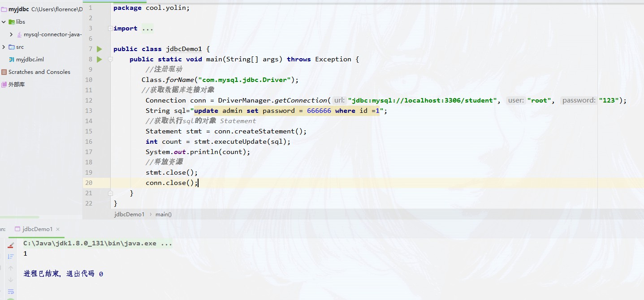
Task: Click the up arrow in console toolbar
Action: click(x=11, y=268)
